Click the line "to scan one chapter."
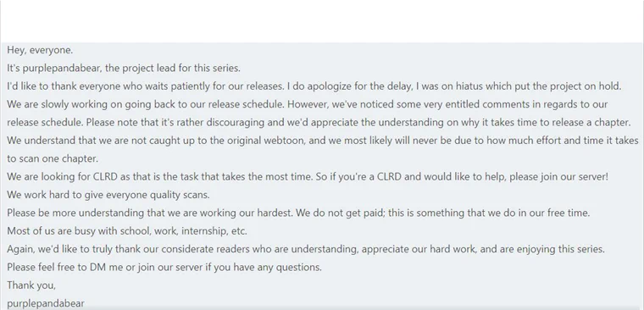Viewport: 644px width, 310px height. [x=53, y=158]
